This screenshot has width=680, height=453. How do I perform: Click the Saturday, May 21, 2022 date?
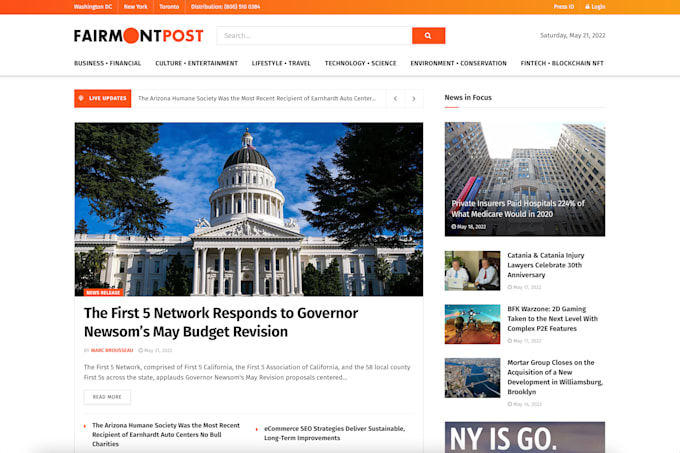pos(572,36)
